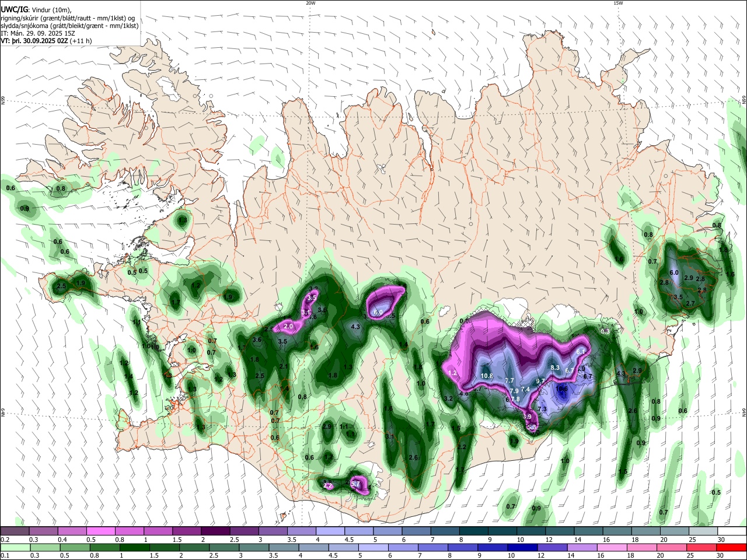This screenshot has width=747, height=560.
Task: Choose the dark teal 8 swatch, top legend row
Action: [x=474, y=531]
